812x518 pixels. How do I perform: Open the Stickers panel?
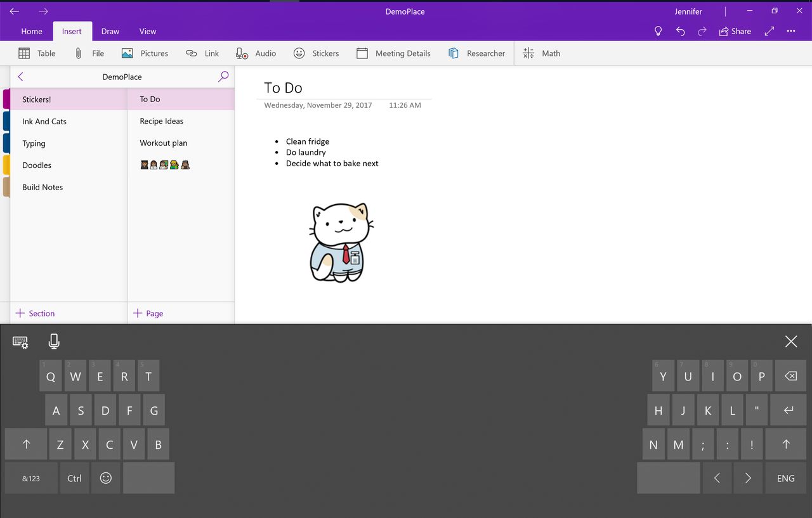click(316, 53)
